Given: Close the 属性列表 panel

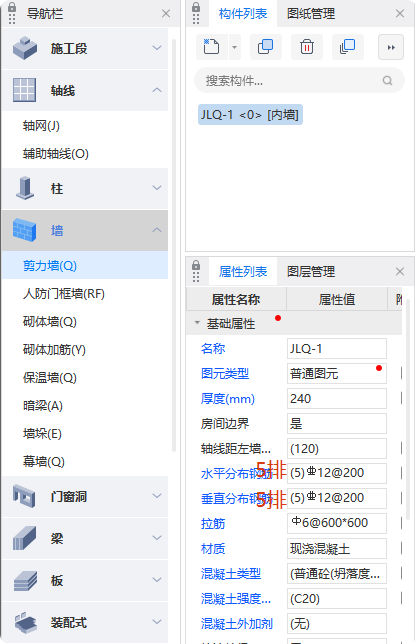Looking at the screenshot, I should [x=400, y=271].
